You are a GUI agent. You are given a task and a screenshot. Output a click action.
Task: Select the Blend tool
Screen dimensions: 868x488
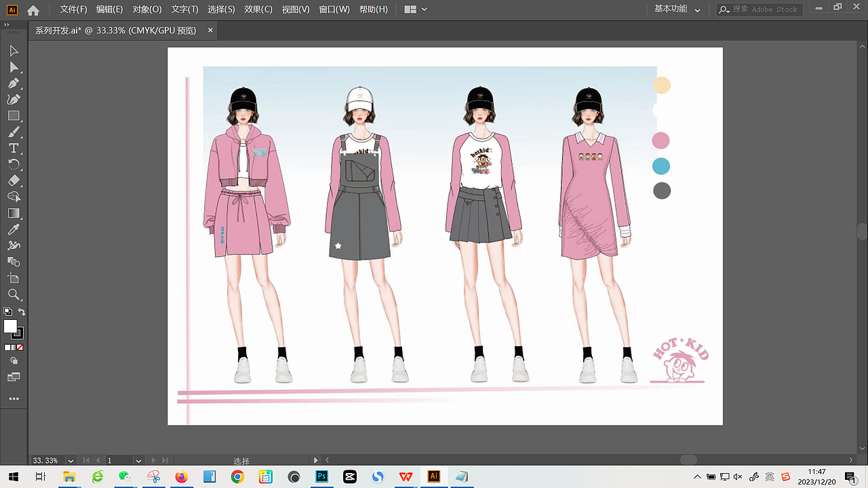tap(14, 262)
